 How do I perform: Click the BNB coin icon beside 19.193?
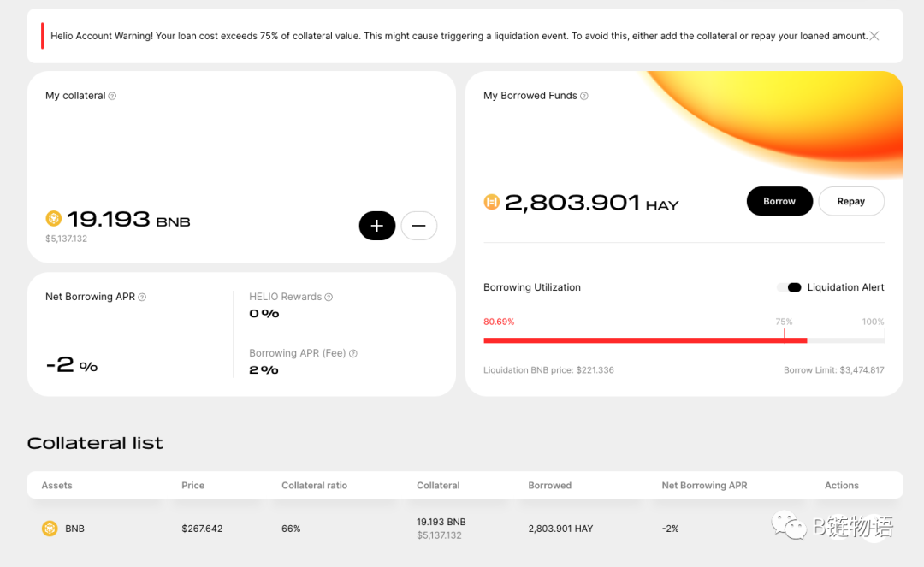coord(54,218)
